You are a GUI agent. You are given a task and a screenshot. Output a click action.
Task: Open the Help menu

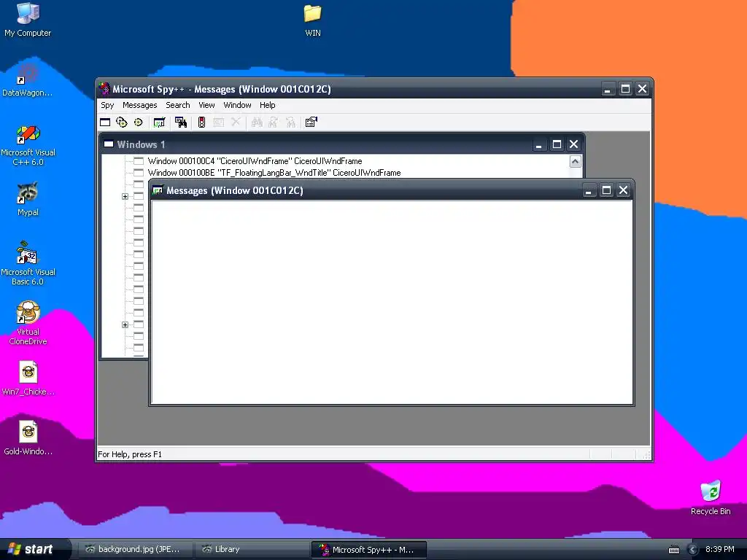click(x=267, y=105)
